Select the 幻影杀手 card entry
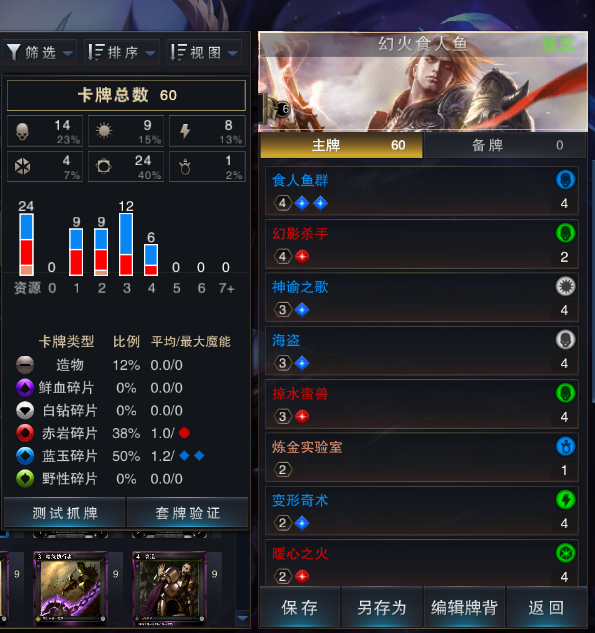This screenshot has width=595, height=633. (422, 244)
